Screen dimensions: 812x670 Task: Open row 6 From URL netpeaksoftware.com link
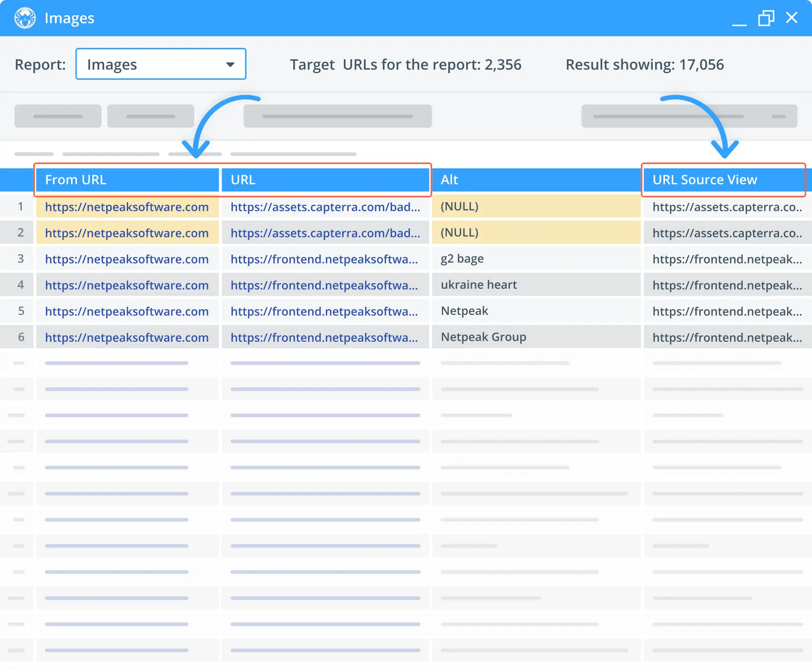[x=127, y=337]
